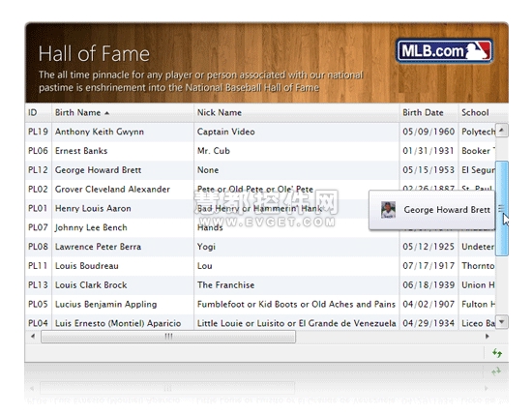This screenshot has height=416, width=532.
Task: Click the green refresh icon
Action: click(x=497, y=353)
